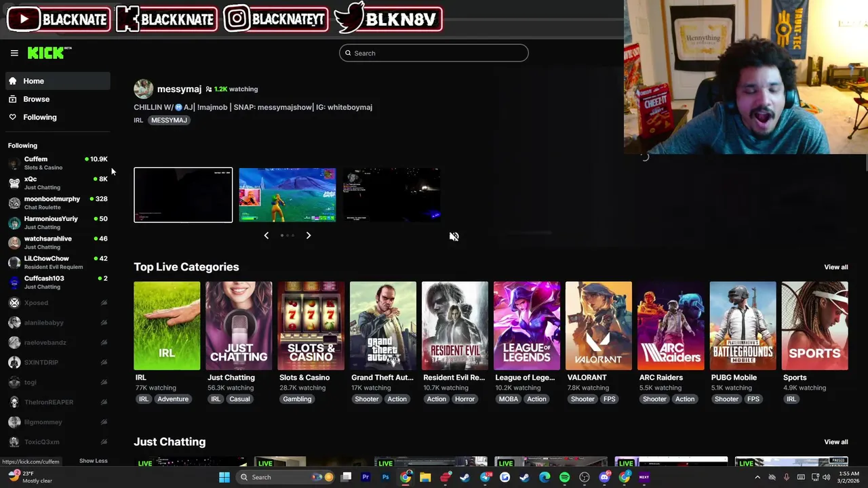Screen dimensions: 868x488
Task: Open Spotify from taskbar
Action: pyautogui.click(x=564, y=477)
